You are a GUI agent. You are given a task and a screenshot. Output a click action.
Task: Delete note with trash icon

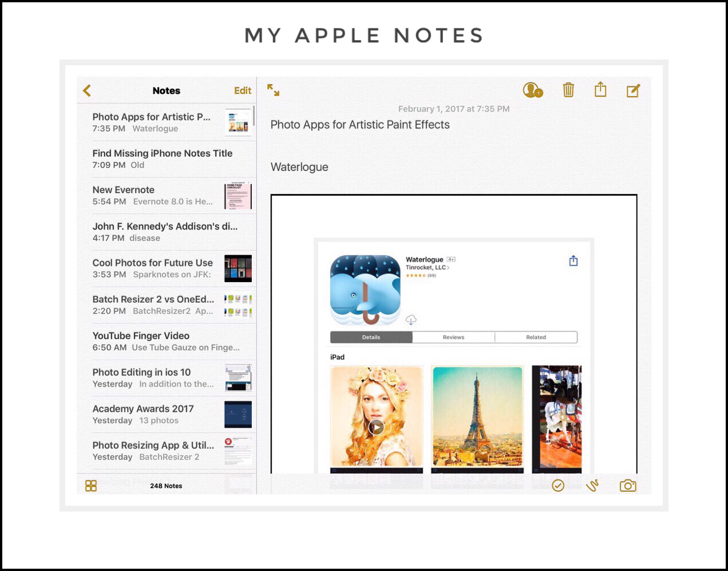pos(568,90)
